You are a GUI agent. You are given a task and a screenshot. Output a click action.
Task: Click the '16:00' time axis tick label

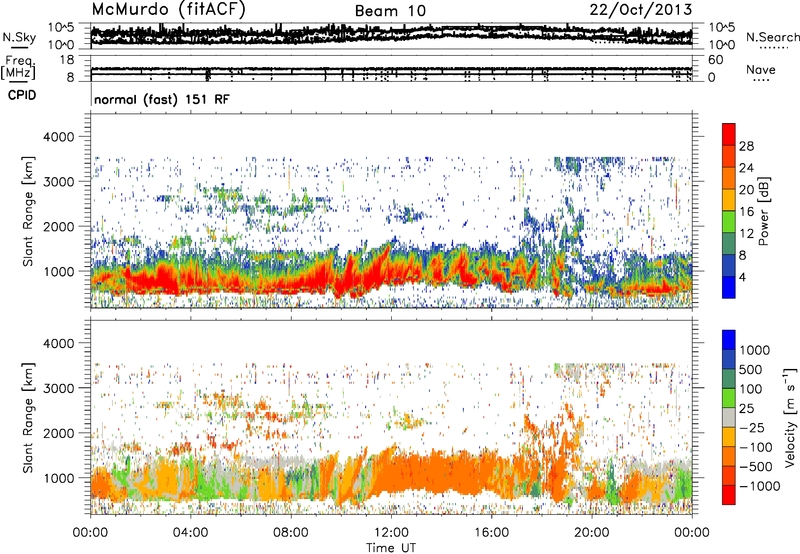point(491,533)
